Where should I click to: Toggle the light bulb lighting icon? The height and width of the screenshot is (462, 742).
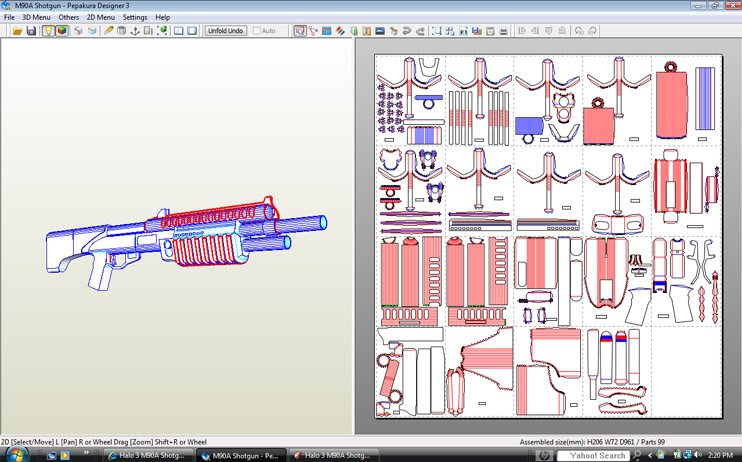click(x=48, y=31)
